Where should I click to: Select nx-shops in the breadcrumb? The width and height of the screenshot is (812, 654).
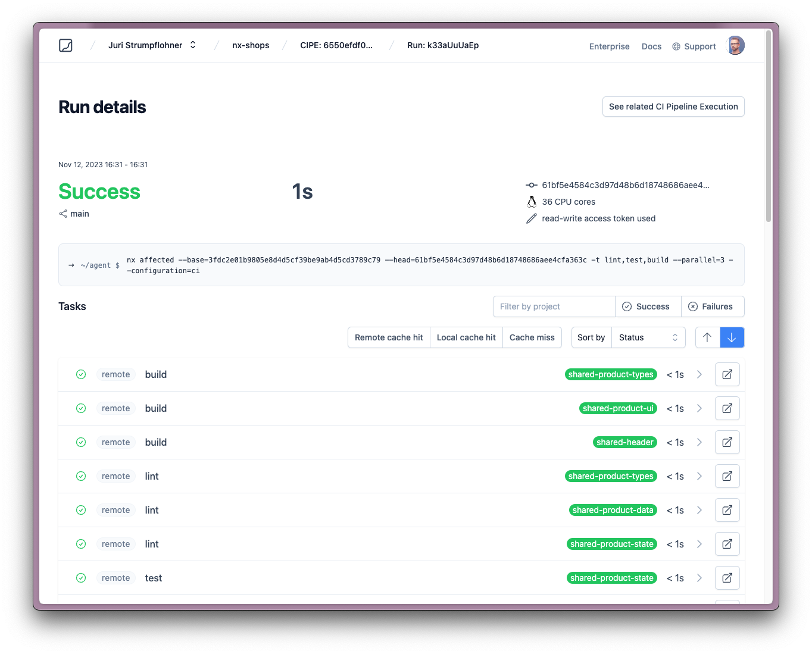(x=251, y=45)
